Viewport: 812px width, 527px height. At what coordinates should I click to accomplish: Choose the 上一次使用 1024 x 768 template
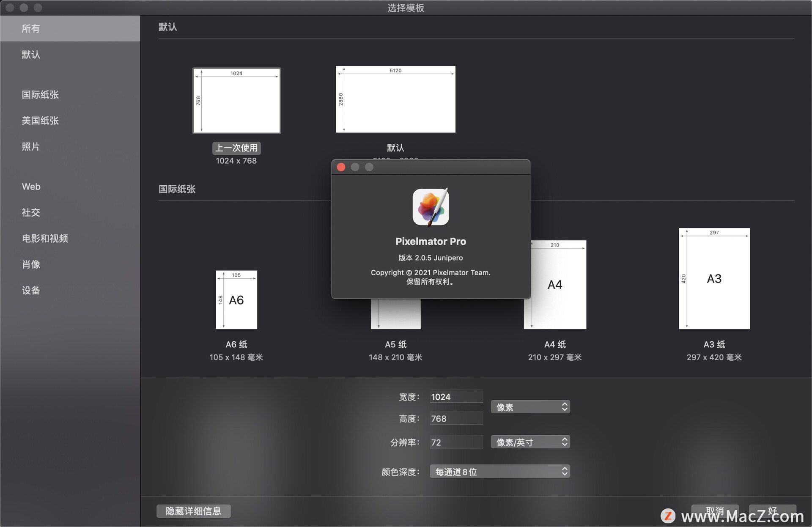pyautogui.click(x=236, y=101)
